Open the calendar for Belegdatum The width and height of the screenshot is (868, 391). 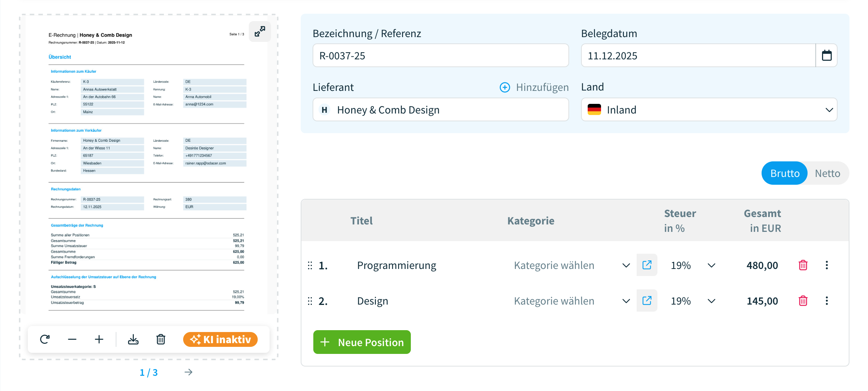coord(826,55)
